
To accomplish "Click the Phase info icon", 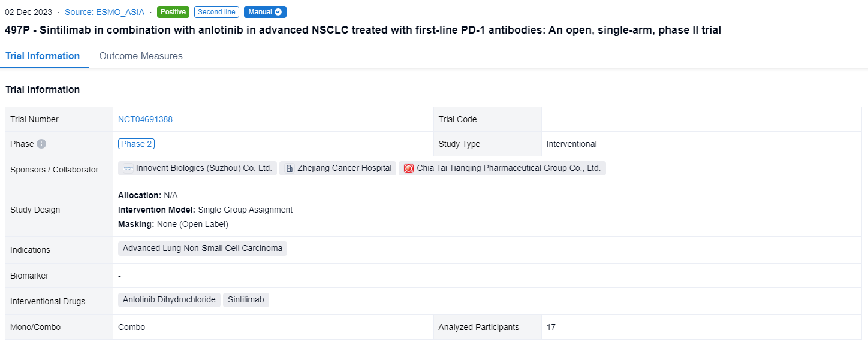I will tap(41, 144).
